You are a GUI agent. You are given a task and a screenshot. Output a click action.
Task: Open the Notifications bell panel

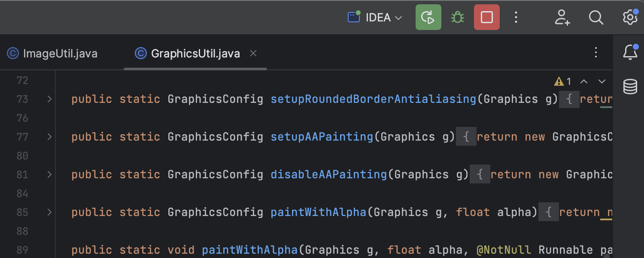click(x=630, y=52)
